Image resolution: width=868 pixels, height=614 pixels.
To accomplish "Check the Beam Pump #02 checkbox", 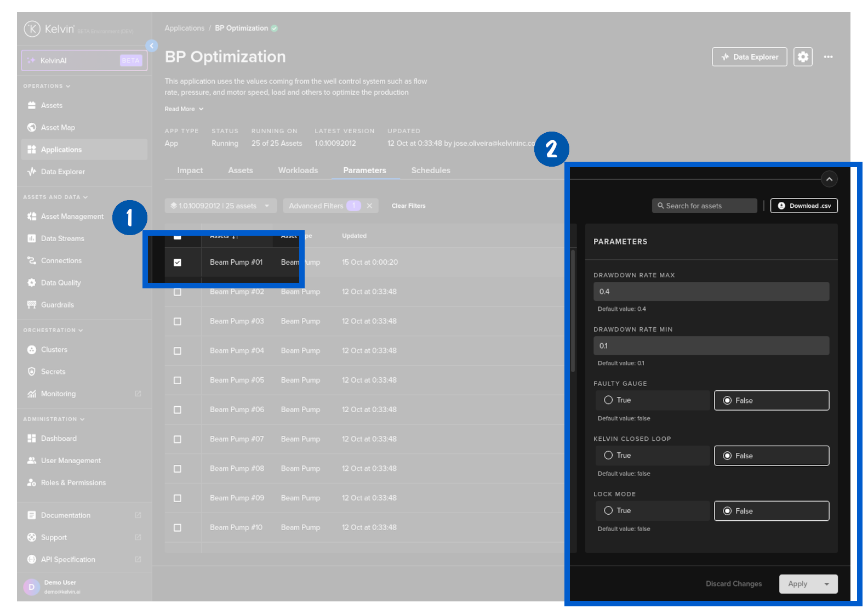I will pyautogui.click(x=178, y=292).
